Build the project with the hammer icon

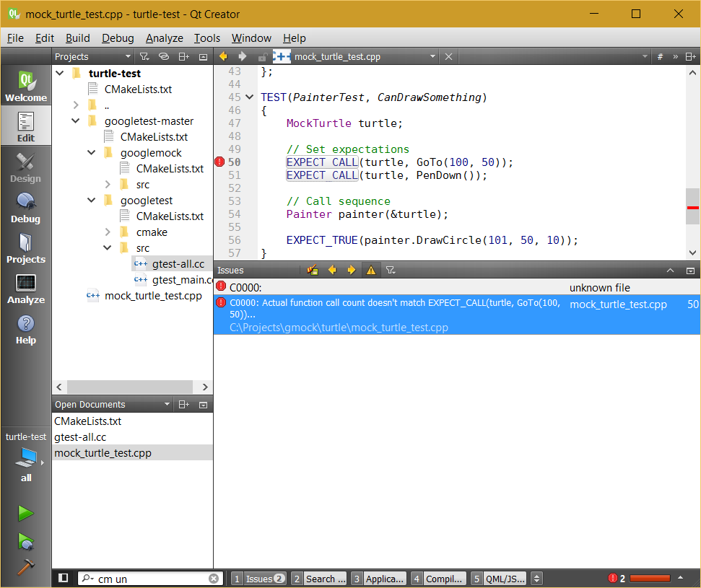[x=26, y=567]
